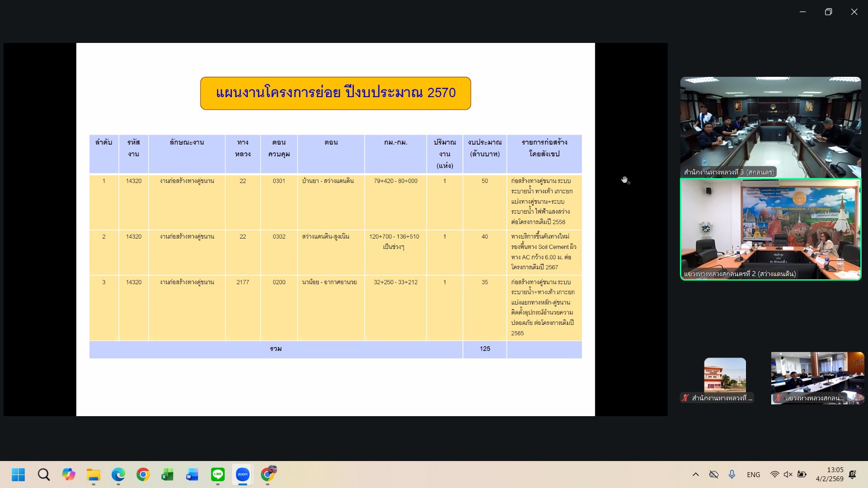Click the taskbar Search icon
Screen dimensions: 868x488
43,474
